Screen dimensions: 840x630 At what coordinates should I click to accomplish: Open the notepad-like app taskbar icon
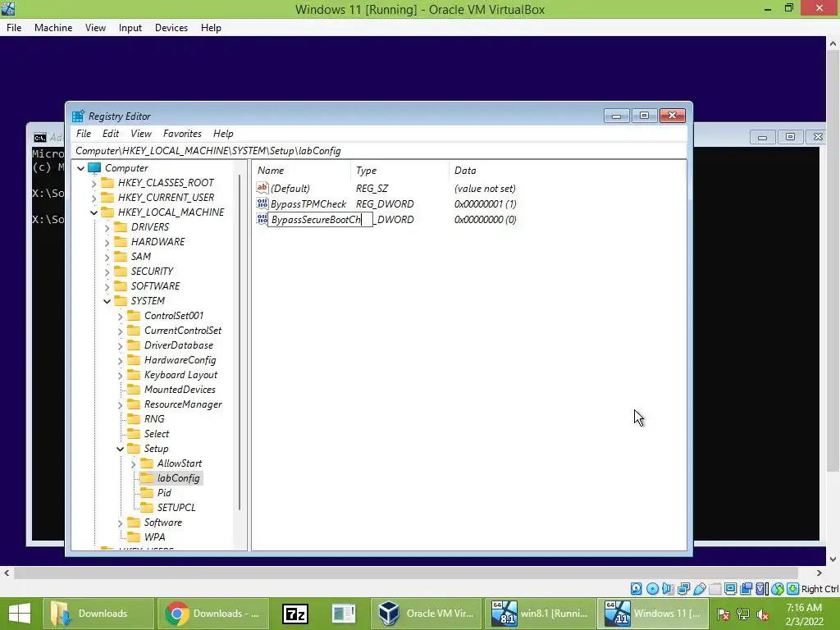(344, 614)
